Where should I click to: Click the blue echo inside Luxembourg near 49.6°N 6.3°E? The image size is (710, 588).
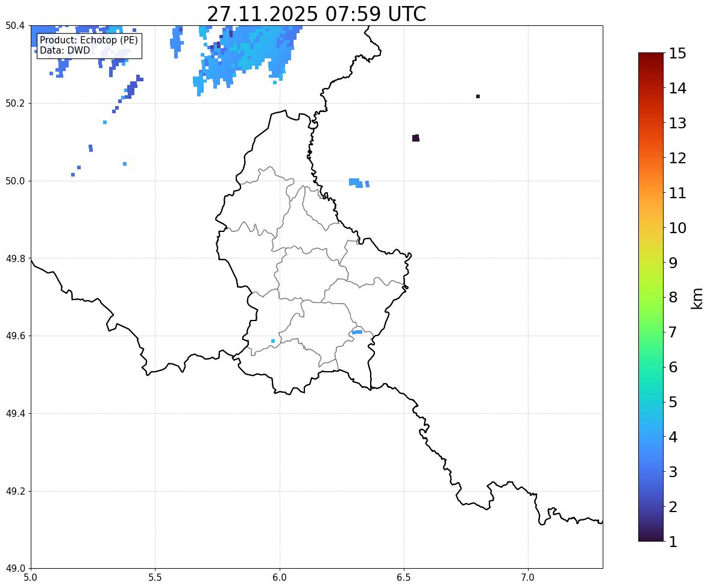pyautogui.click(x=357, y=332)
